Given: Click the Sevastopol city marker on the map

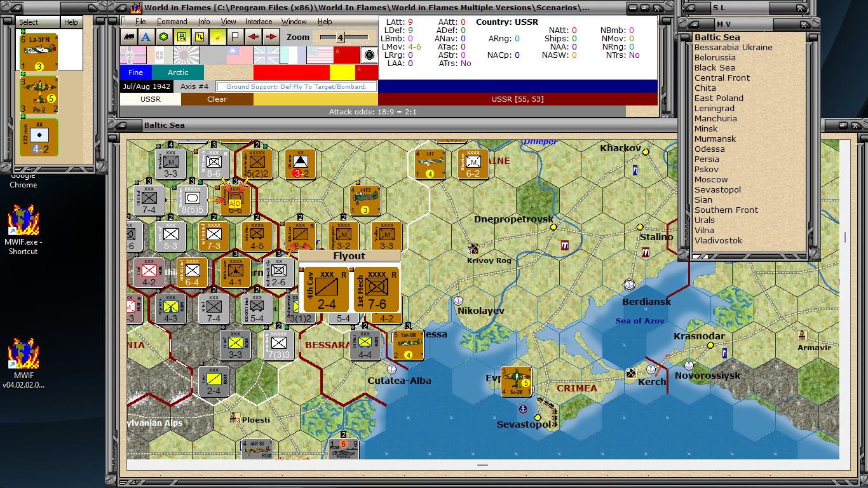Looking at the screenshot, I should [x=538, y=417].
